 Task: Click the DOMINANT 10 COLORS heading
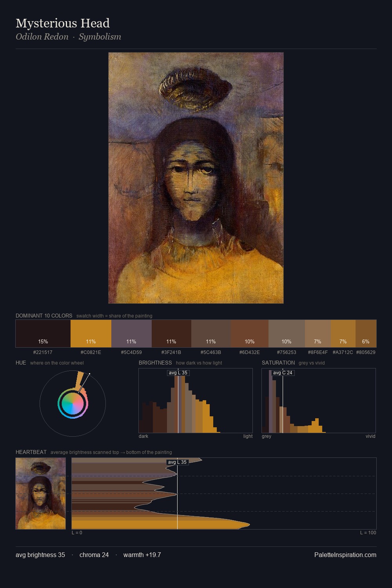click(x=44, y=316)
